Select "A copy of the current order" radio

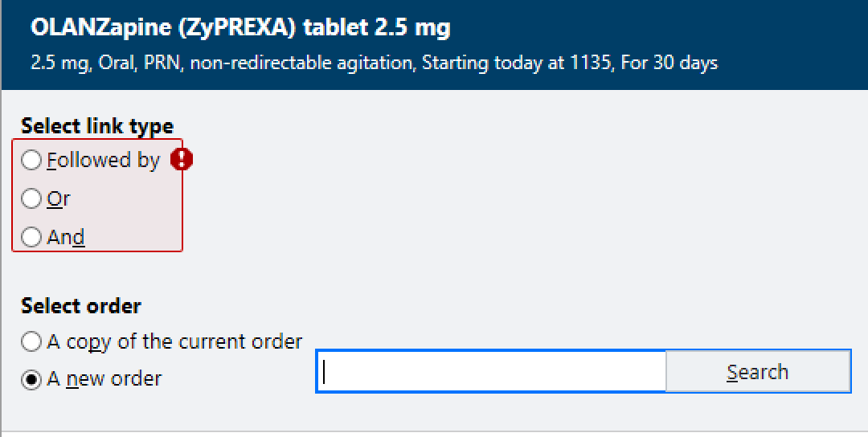click(31, 341)
